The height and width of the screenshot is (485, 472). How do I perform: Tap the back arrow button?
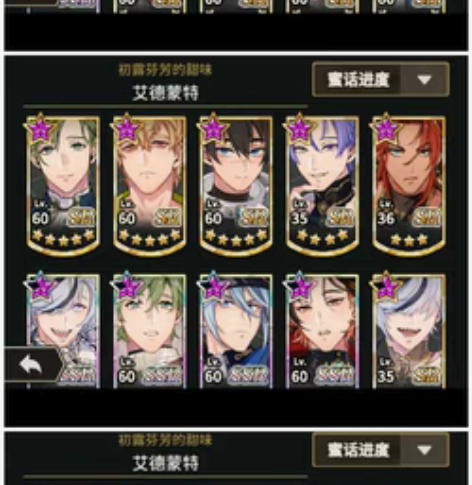pos(31,364)
